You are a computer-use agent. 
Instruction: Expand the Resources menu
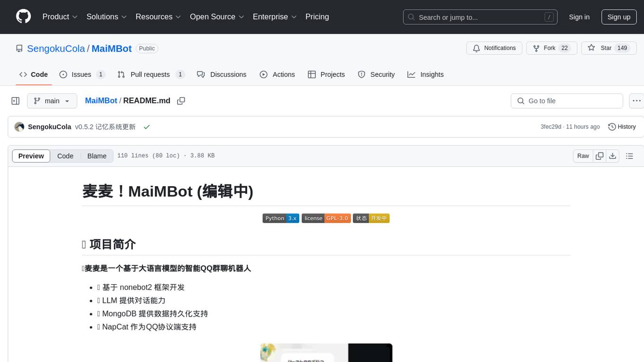coord(158,17)
